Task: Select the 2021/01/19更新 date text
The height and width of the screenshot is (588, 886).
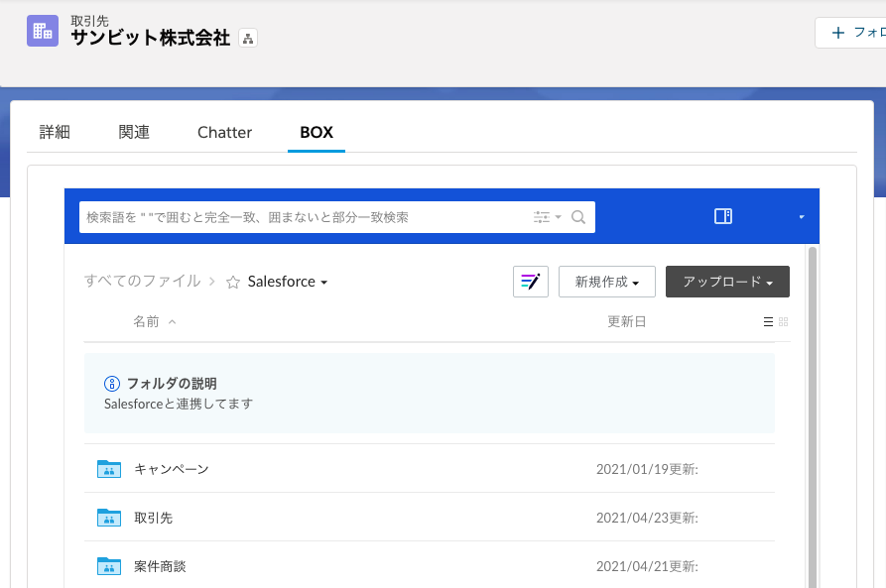Action: 647,469
